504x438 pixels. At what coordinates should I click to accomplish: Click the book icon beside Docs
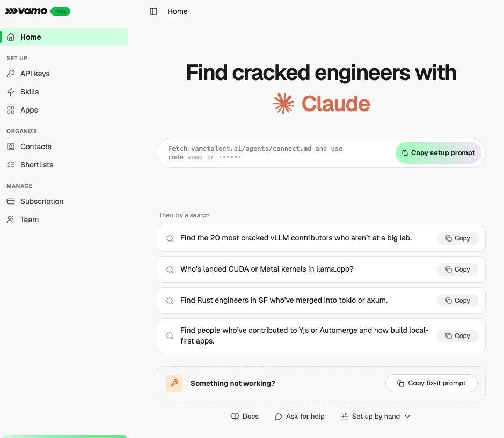[x=235, y=417]
